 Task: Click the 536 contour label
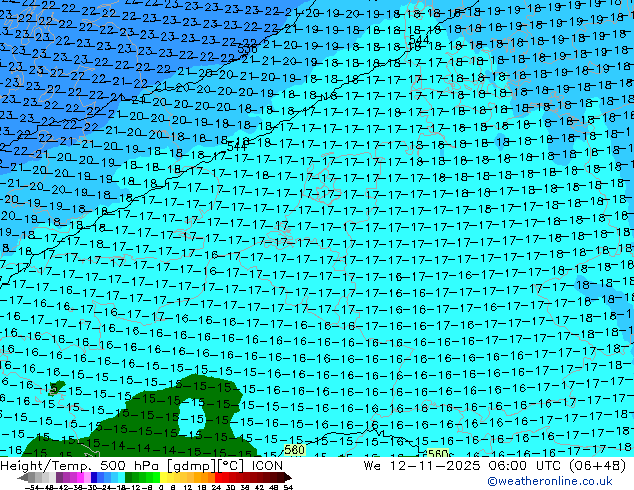247,49
